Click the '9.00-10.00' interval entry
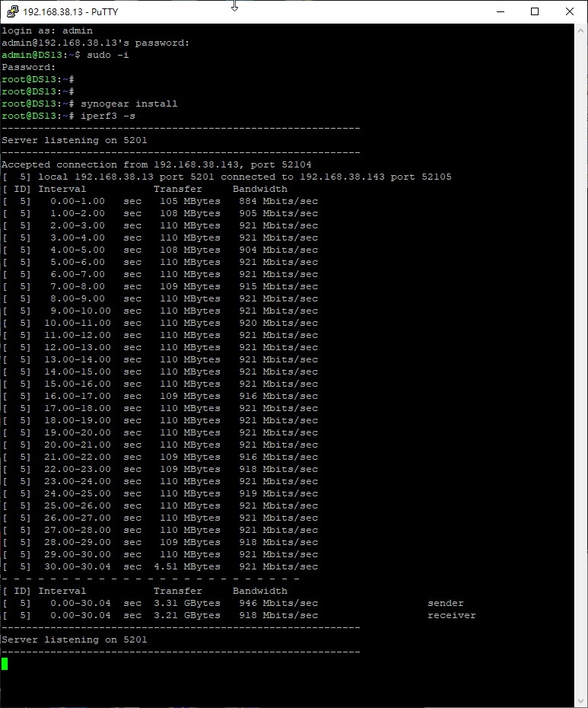The height and width of the screenshot is (708, 588). point(81,311)
